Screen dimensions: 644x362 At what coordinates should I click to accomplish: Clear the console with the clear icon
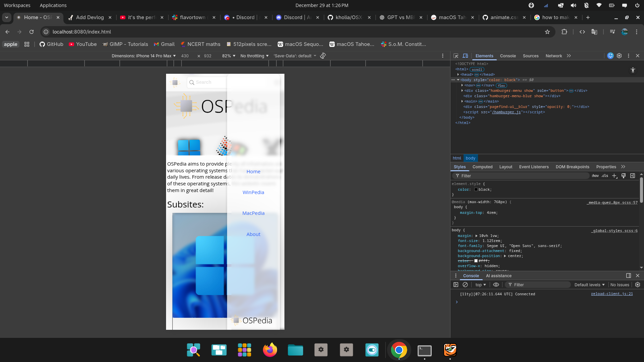click(465, 285)
